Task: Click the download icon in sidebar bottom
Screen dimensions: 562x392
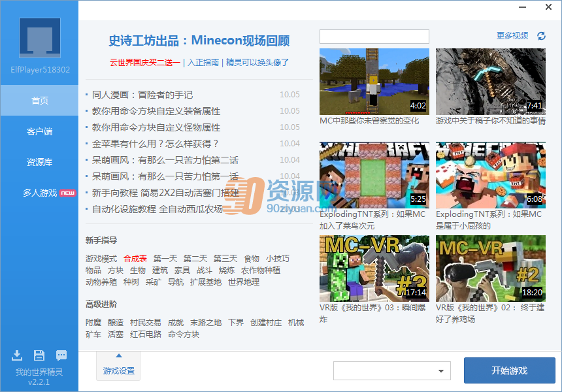Action: pyautogui.click(x=17, y=355)
